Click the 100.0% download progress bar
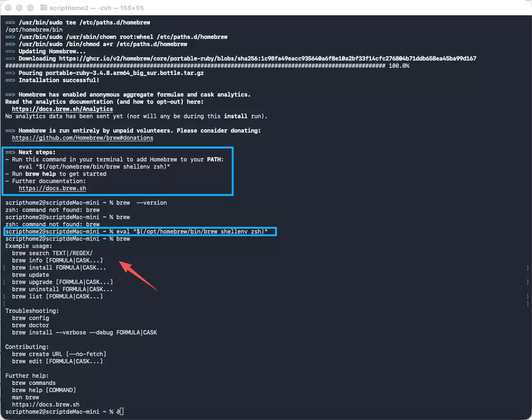This screenshot has height=420, width=532. [x=207, y=66]
